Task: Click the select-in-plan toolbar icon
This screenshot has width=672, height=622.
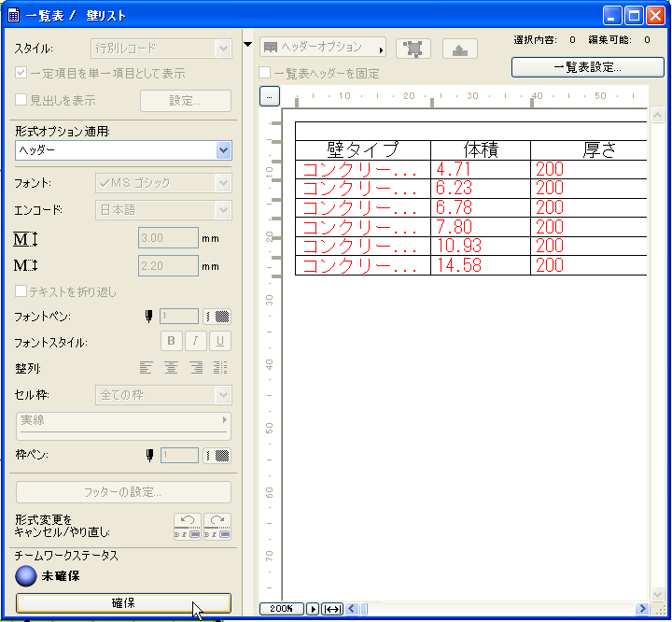Action: (413, 49)
